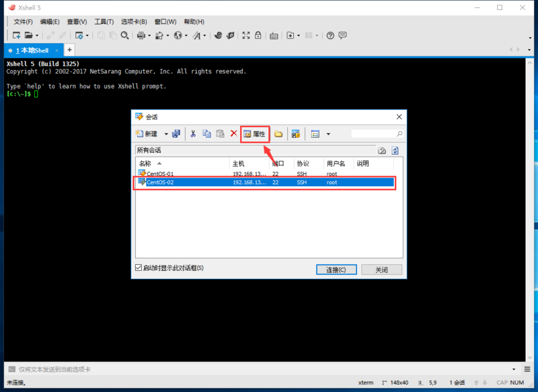
Task: Add a new tab with the plus button
Action: (69, 50)
